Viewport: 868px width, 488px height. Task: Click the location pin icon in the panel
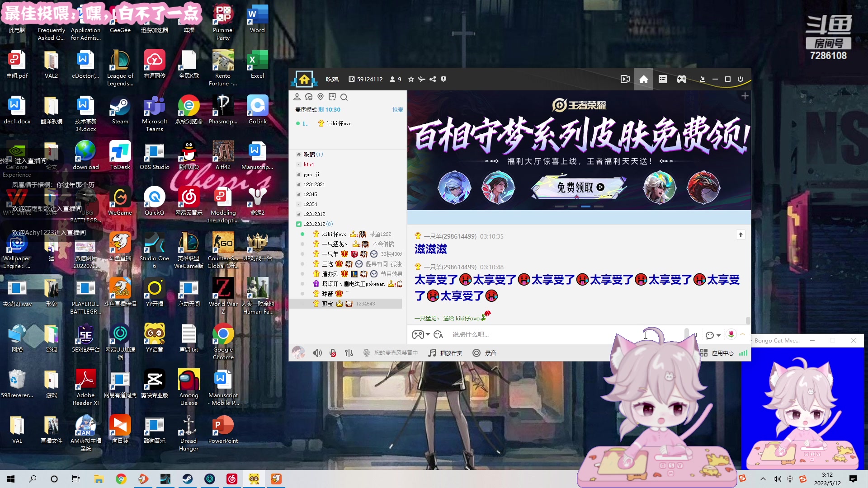coord(321,97)
